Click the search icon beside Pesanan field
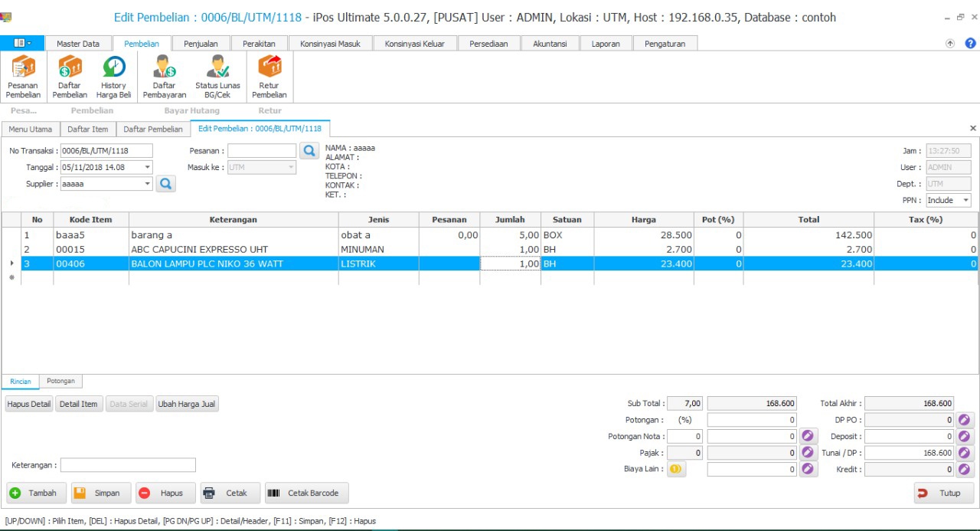The height and width of the screenshot is (531, 980). (x=309, y=151)
